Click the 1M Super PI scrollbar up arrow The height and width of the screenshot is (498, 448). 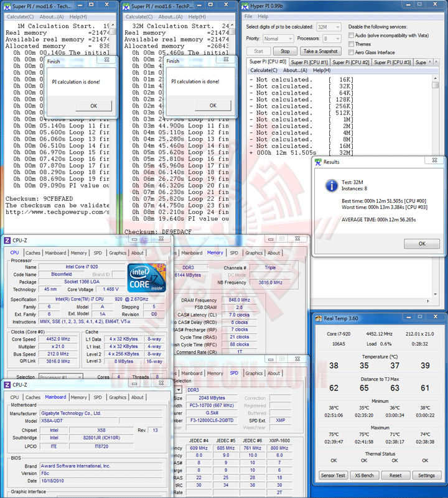pyautogui.click(x=113, y=25)
